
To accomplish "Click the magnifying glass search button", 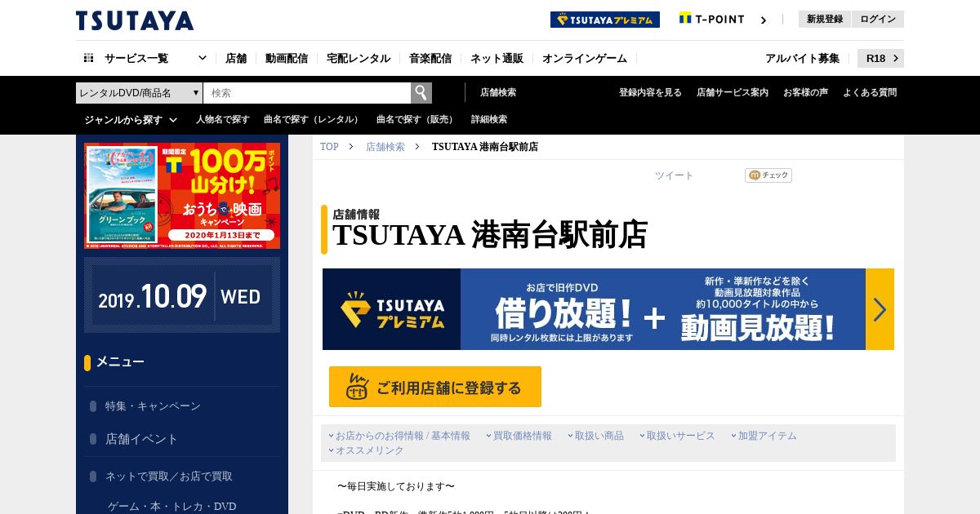I will [x=421, y=93].
